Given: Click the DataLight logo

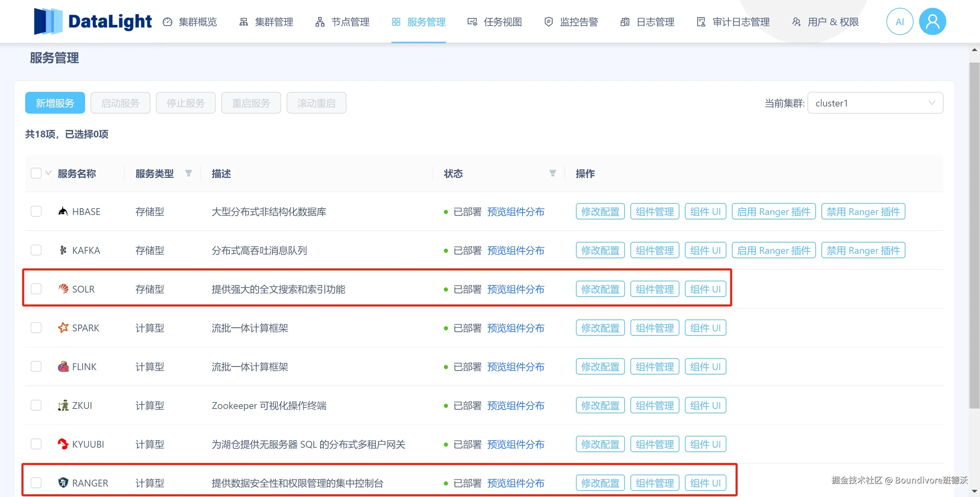Looking at the screenshot, I should (x=93, y=22).
